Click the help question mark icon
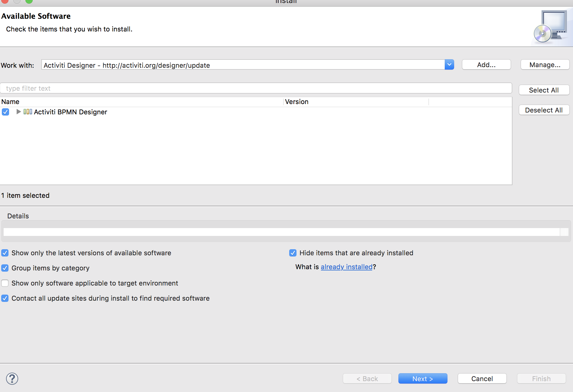The width and height of the screenshot is (573, 392). coord(12,379)
